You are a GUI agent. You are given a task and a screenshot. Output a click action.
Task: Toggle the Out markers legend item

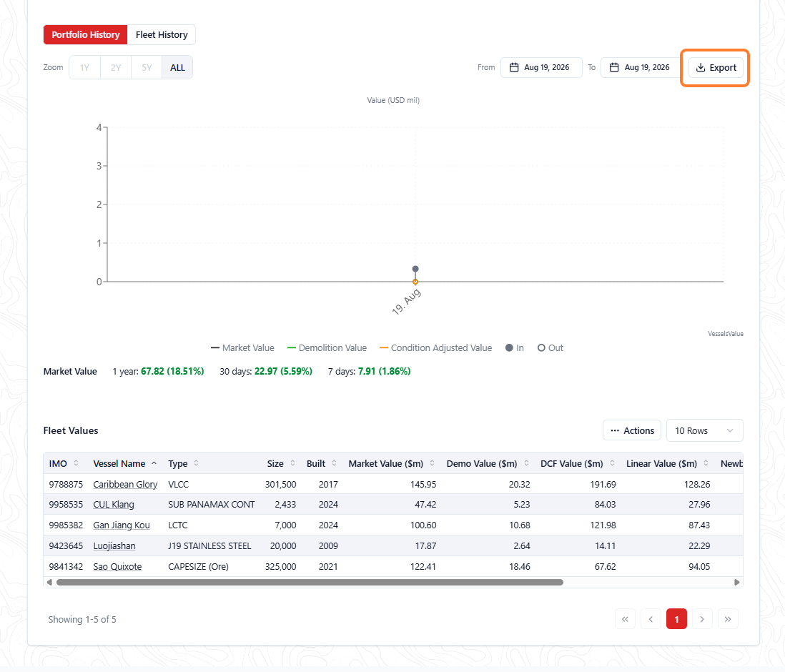tap(551, 347)
